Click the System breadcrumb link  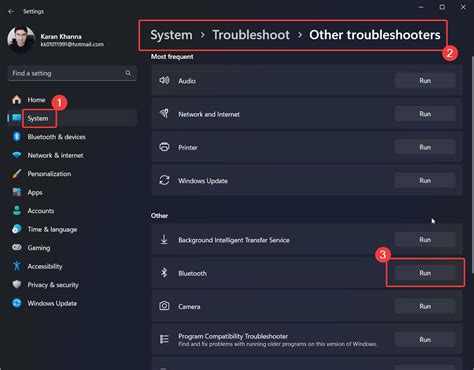[x=171, y=35]
